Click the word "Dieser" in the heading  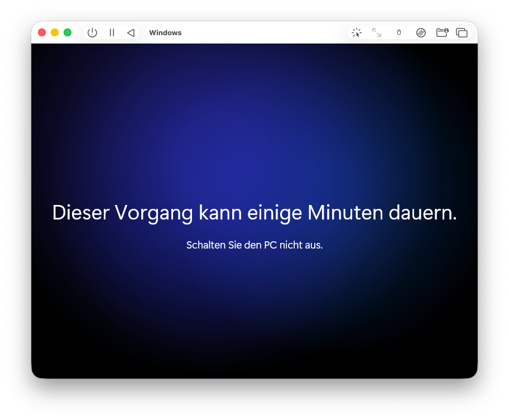click(81, 213)
